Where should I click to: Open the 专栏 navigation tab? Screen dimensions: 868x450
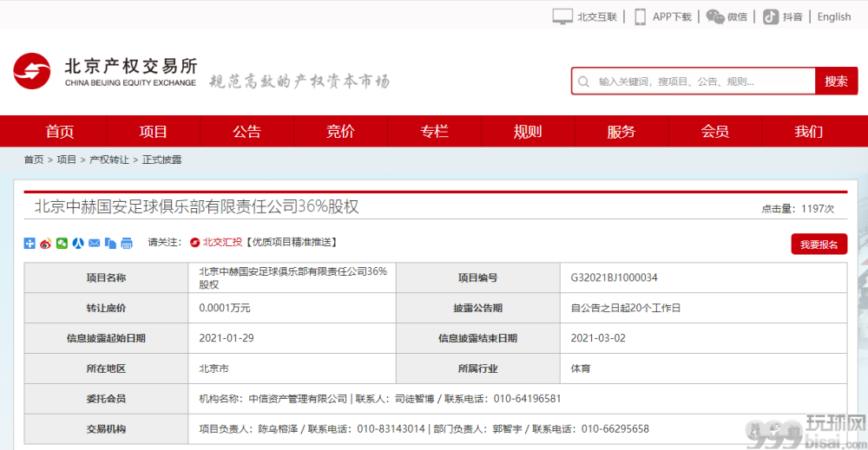(x=434, y=131)
